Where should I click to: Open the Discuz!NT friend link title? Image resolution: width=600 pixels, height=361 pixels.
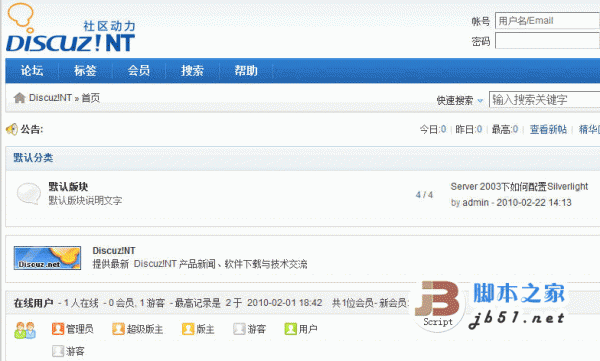[114, 251]
